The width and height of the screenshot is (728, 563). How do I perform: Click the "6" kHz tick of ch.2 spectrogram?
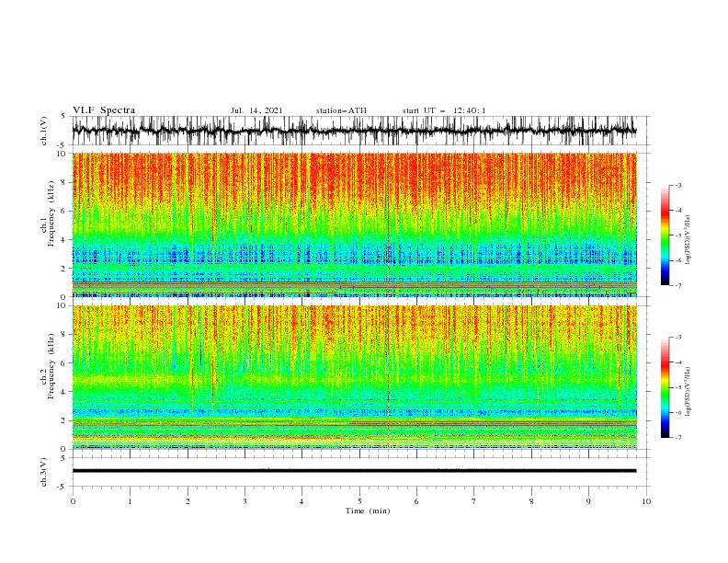pos(65,363)
